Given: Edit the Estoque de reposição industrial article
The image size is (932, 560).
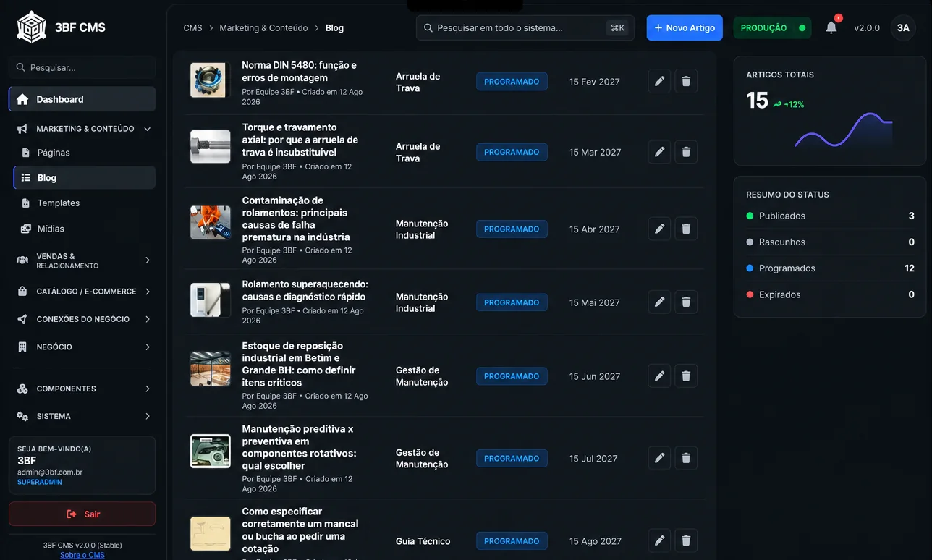Looking at the screenshot, I should point(659,376).
